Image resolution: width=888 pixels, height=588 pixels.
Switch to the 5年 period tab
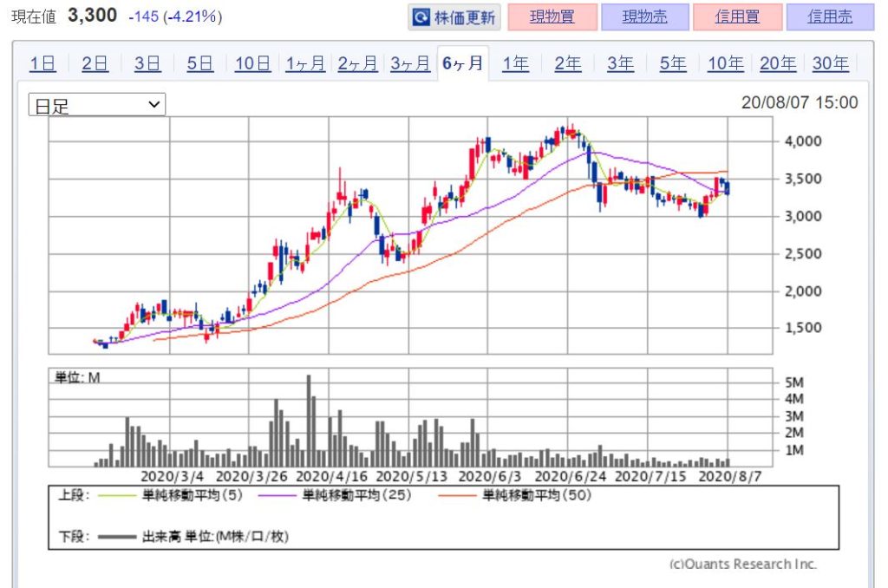pos(672,63)
